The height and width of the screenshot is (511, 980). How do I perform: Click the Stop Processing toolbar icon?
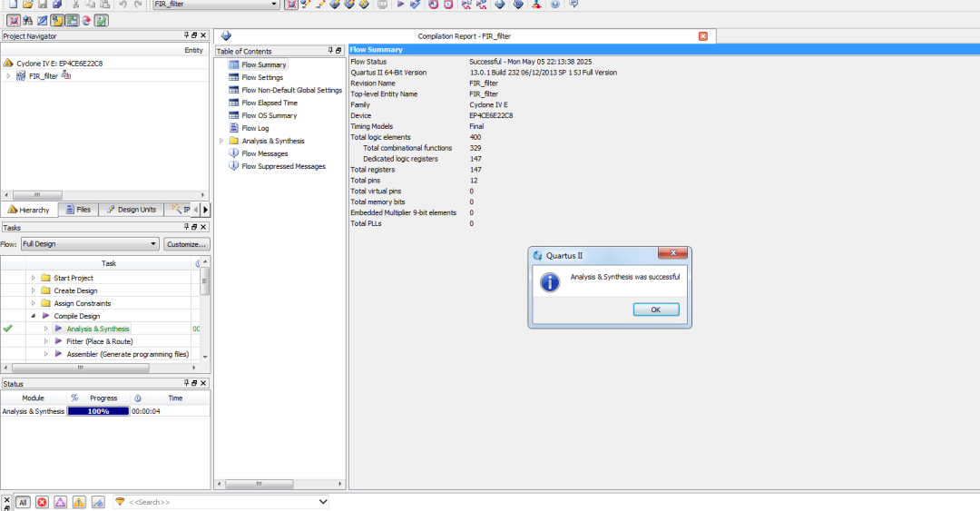[x=383, y=4]
